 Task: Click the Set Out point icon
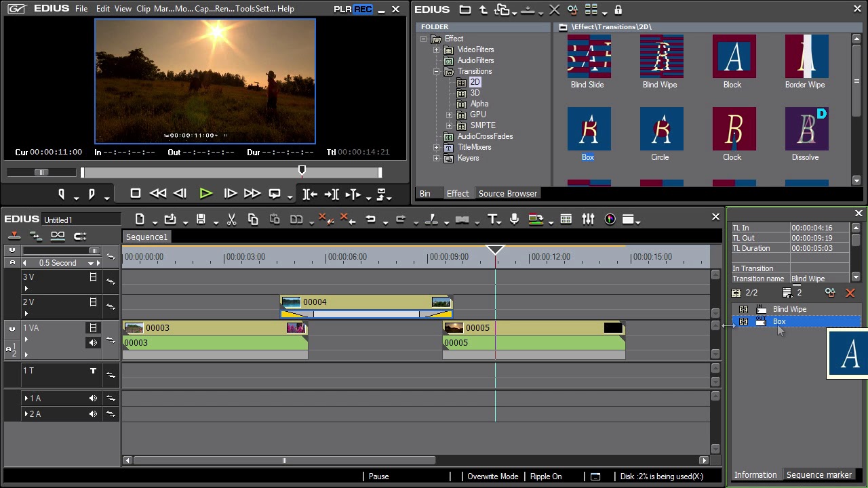[92, 195]
